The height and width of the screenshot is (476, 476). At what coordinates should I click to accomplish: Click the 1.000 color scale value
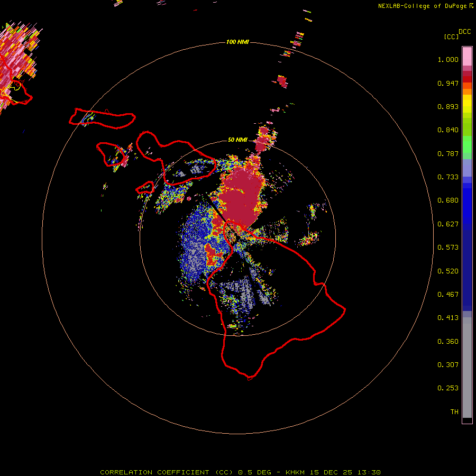pos(448,59)
